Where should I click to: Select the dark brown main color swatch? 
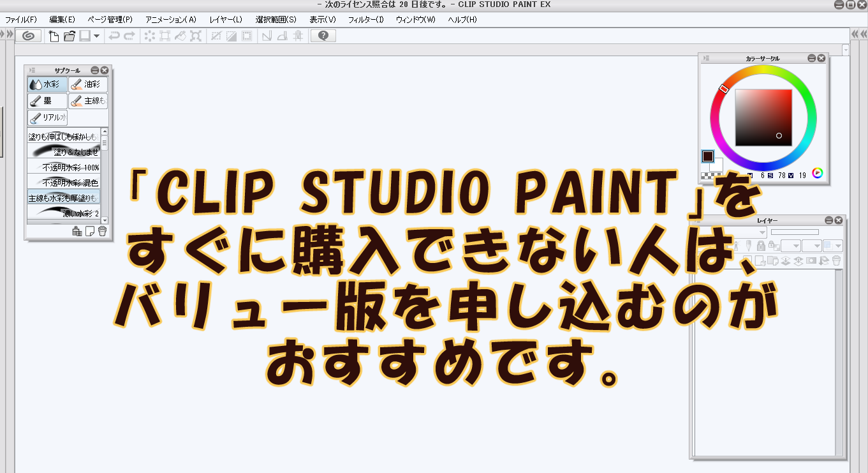(708, 156)
